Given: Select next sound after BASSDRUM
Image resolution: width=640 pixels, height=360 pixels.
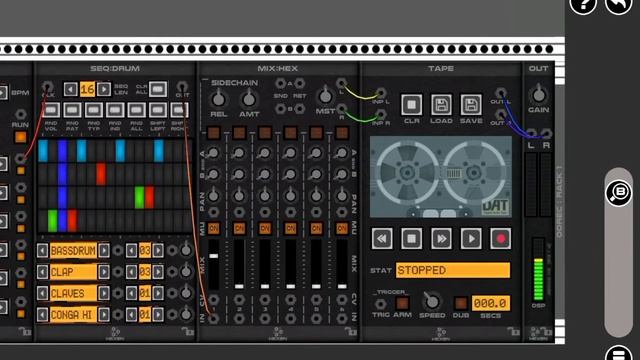Looking at the screenshot, I should pyautogui.click(x=104, y=251).
